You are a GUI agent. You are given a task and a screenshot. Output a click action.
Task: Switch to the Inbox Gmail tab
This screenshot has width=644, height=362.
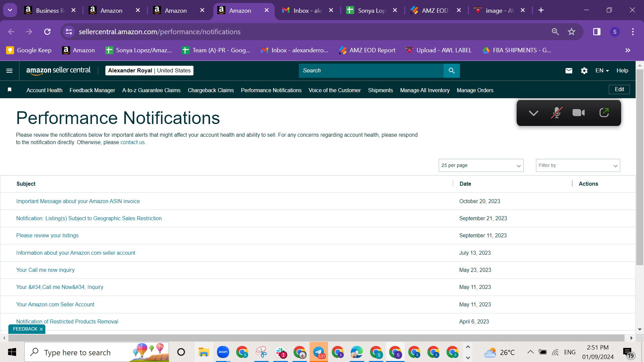click(x=308, y=10)
